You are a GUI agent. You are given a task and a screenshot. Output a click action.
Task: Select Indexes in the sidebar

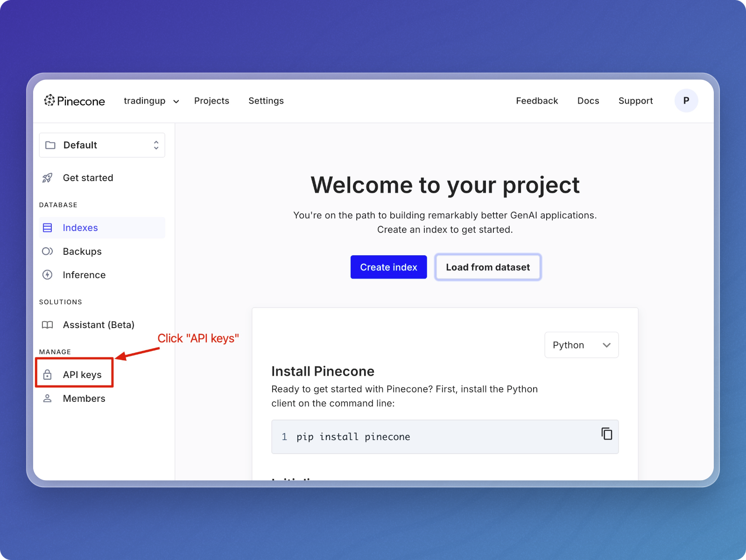tap(102, 228)
